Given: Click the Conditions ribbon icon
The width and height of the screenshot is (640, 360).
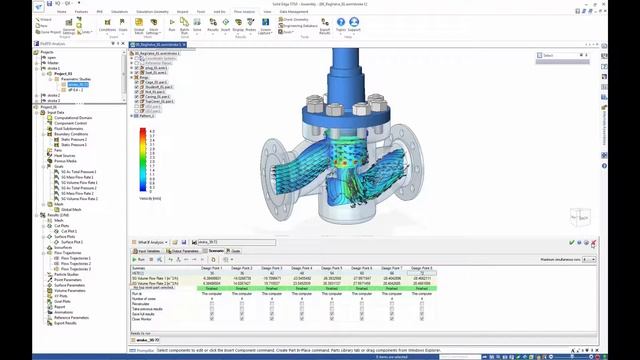Looking at the screenshot, I should (107, 25).
